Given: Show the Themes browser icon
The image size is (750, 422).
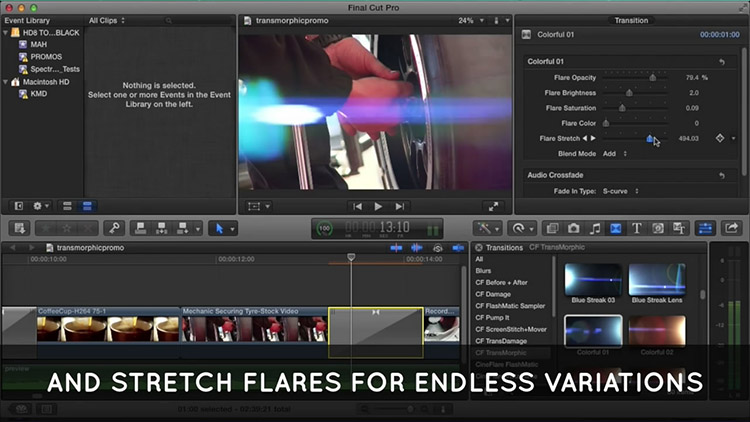Looking at the screenshot, I should click(x=679, y=228).
